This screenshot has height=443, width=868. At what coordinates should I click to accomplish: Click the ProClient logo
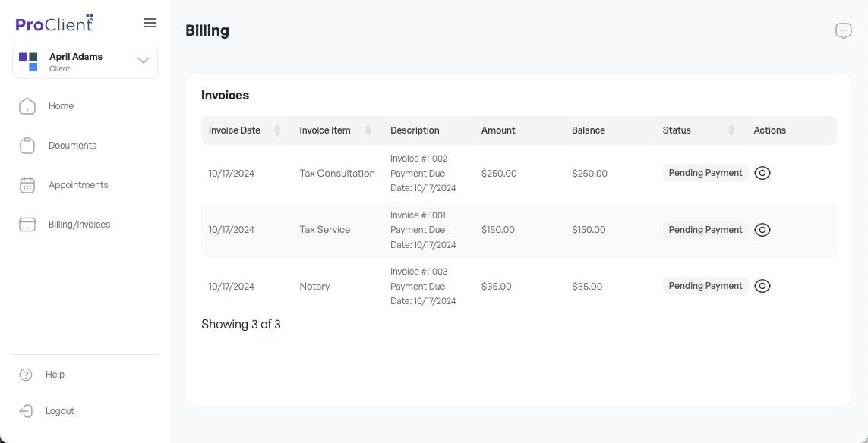(54, 23)
